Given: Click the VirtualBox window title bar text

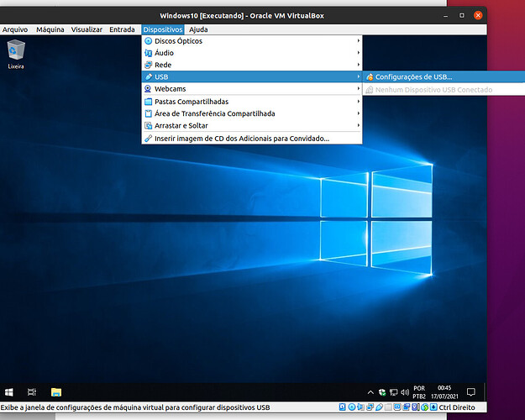Looking at the screenshot, I should pyautogui.click(x=242, y=16).
